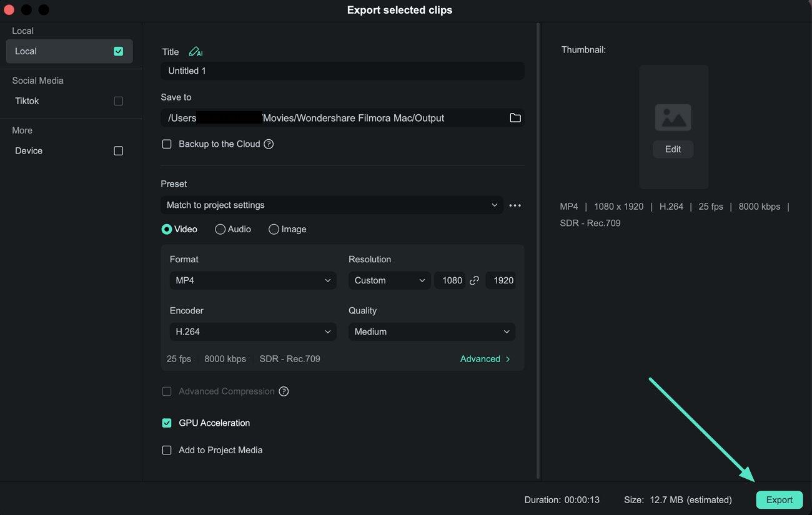Click the 'SDR - Rec.709' text under thumbnail

590,223
